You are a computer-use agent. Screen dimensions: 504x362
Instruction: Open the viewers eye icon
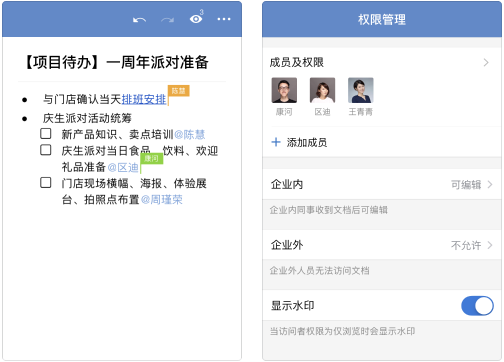point(196,19)
